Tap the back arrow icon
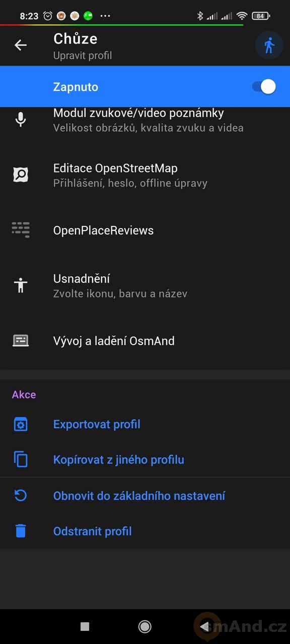Screen dimensions: 290x644 coord(21,45)
